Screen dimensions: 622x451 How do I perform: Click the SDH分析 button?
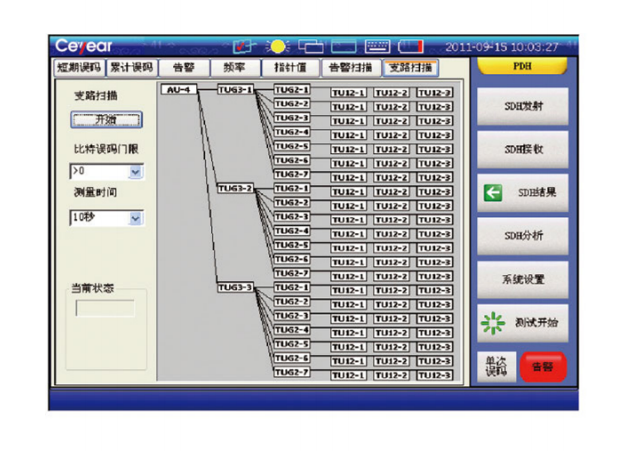[x=523, y=236]
